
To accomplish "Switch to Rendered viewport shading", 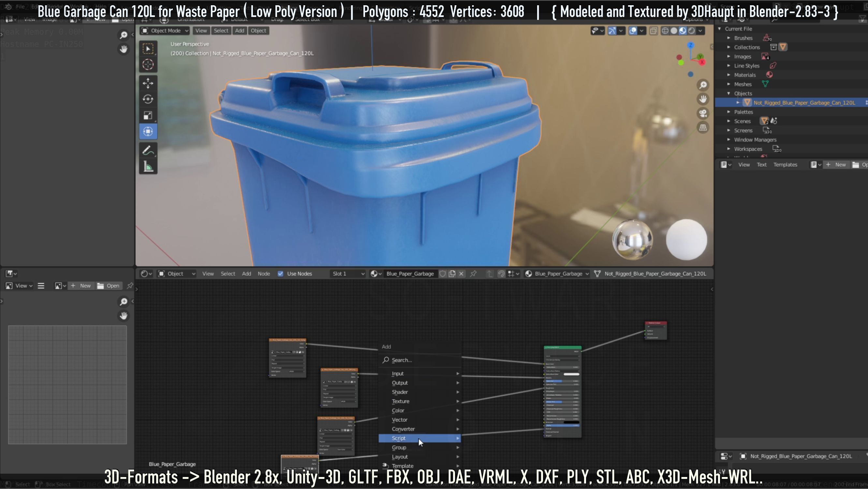I will [691, 31].
